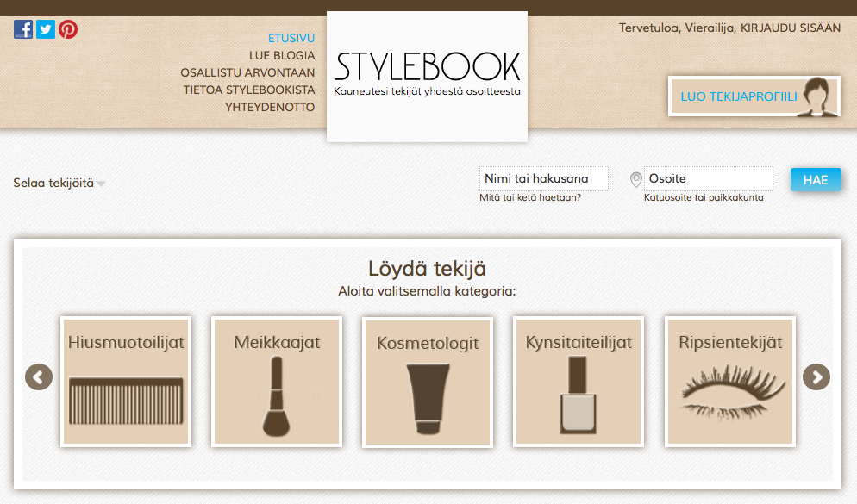The image size is (857, 504).
Task: Follow the Kirjaudu sisään login link
Action: coord(790,28)
